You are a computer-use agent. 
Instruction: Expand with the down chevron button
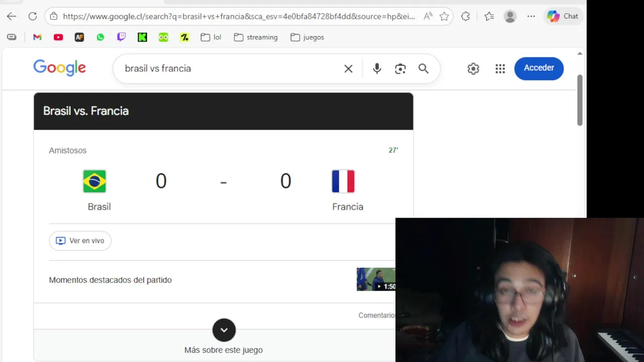(224, 330)
